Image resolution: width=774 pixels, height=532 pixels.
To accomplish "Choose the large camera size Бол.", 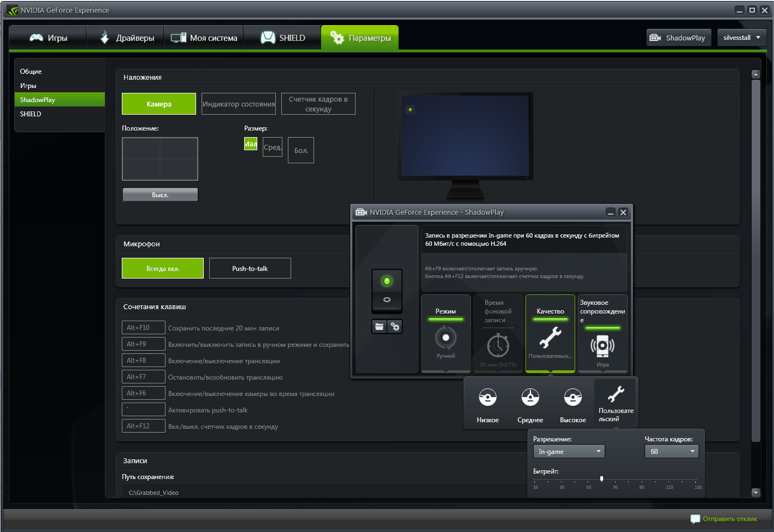I will click(301, 150).
